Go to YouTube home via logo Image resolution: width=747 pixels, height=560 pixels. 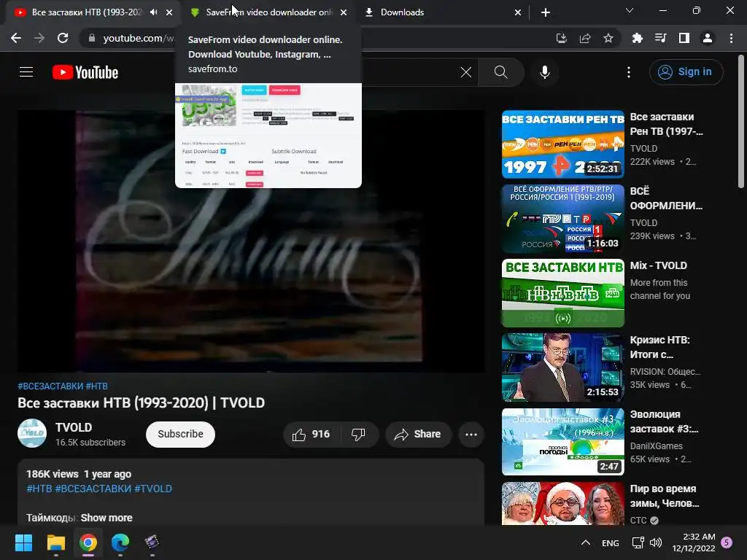tap(85, 72)
